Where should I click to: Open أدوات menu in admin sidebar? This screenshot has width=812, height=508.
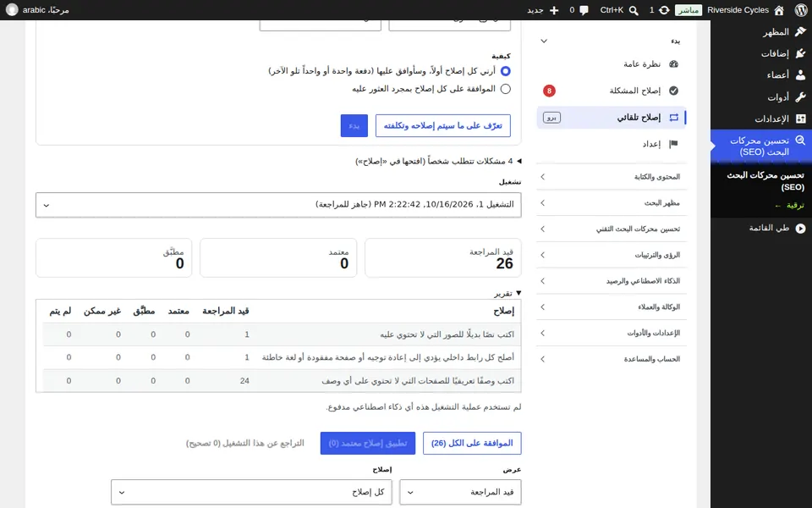tap(761, 97)
